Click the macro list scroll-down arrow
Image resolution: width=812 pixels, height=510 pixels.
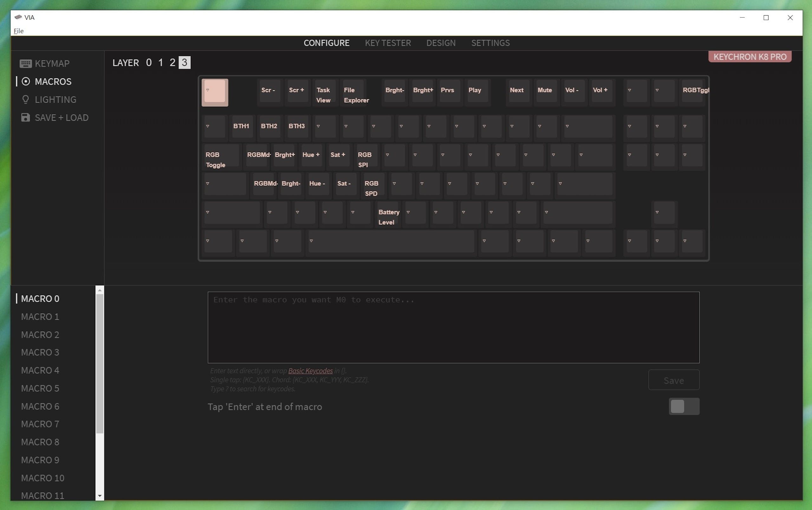point(100,496)
